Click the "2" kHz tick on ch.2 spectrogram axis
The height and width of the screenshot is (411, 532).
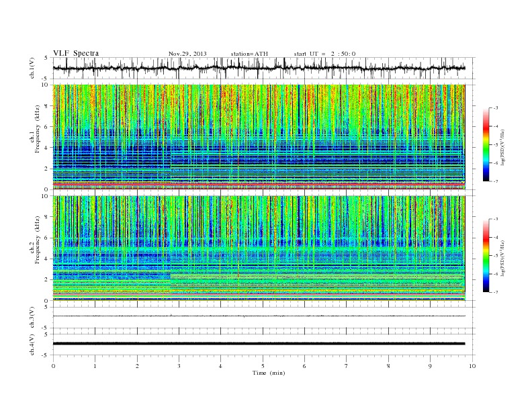point(46,280)
